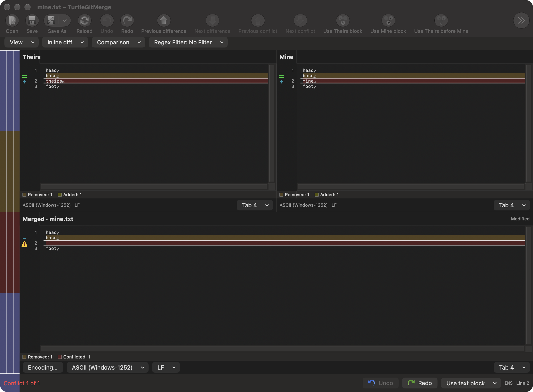
Task: Click the Save icon
Action: [x=32, y=20]
